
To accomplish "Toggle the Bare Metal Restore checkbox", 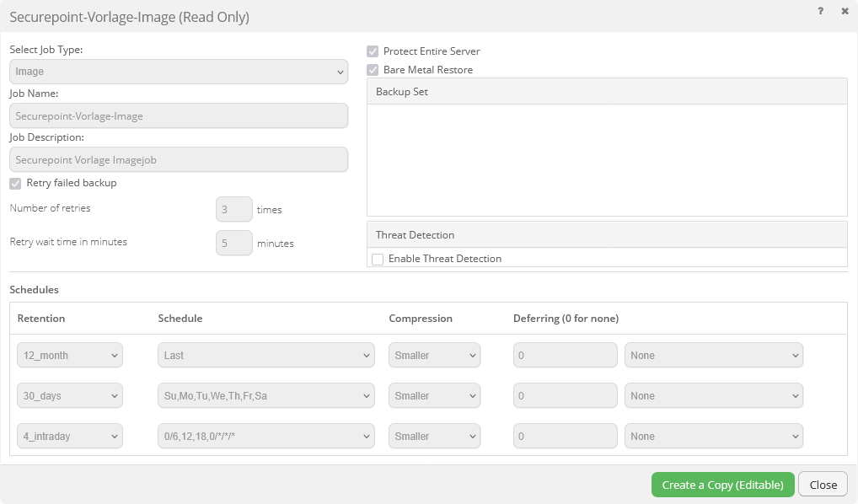I will tap(373, 70).
